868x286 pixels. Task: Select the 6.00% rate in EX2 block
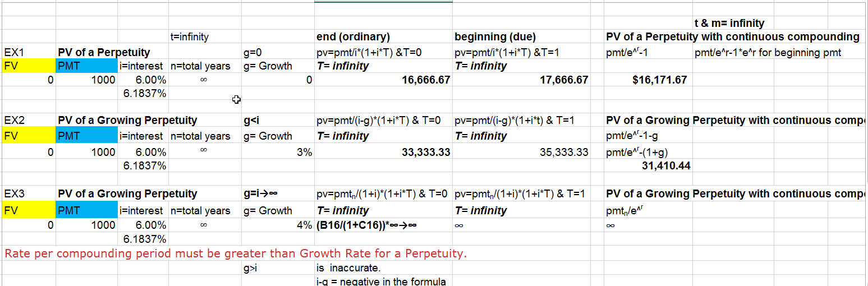(143, 151)
